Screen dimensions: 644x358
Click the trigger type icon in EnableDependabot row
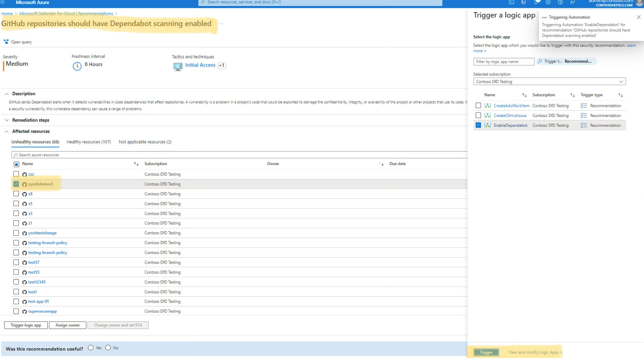584,125
